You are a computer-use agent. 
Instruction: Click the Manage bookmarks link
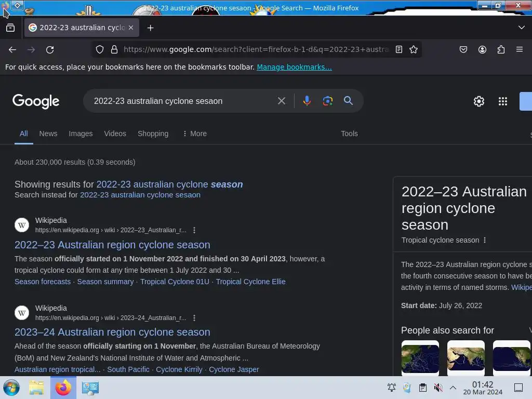(x=294, y=67)
